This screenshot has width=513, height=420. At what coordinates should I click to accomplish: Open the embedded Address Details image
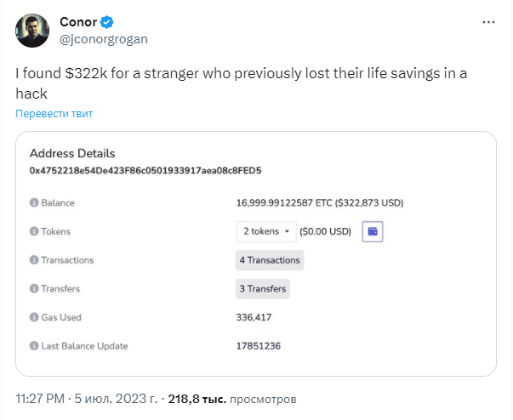(x=256, y=253)
